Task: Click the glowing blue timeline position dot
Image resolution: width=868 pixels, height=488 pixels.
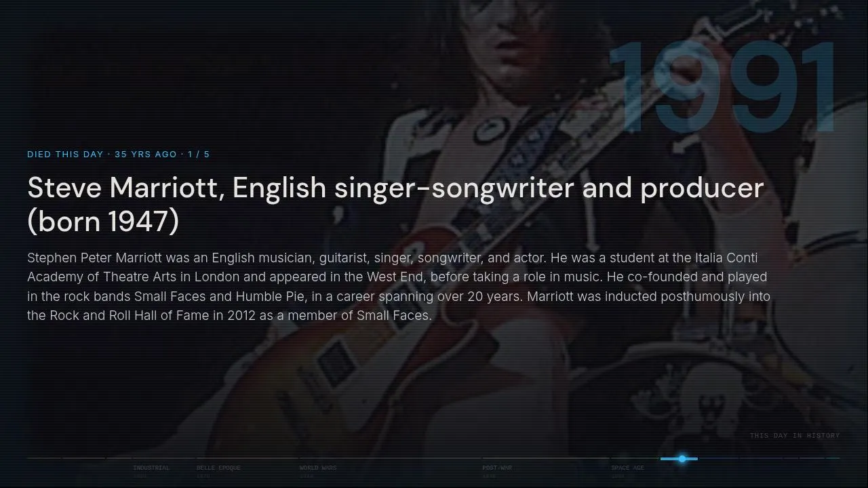Action: coord(682,459)
